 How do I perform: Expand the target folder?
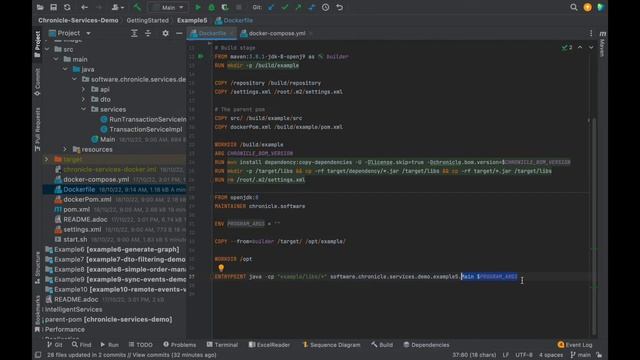click(47, 159)
